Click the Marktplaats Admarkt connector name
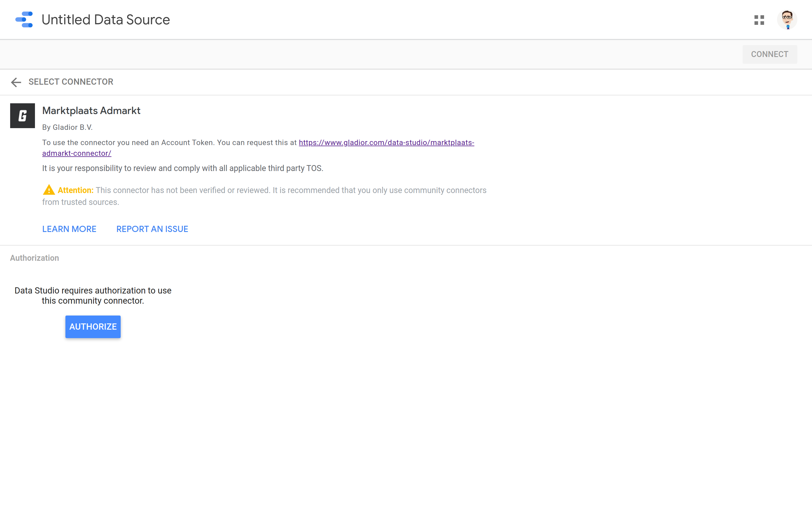 pos(91,111)
